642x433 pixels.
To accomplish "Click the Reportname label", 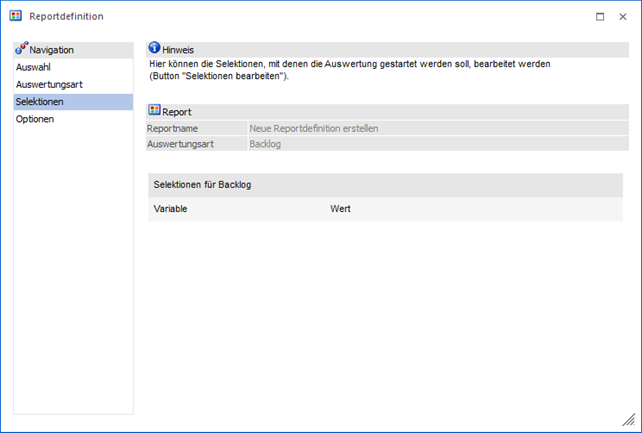I will click(173, 128).
